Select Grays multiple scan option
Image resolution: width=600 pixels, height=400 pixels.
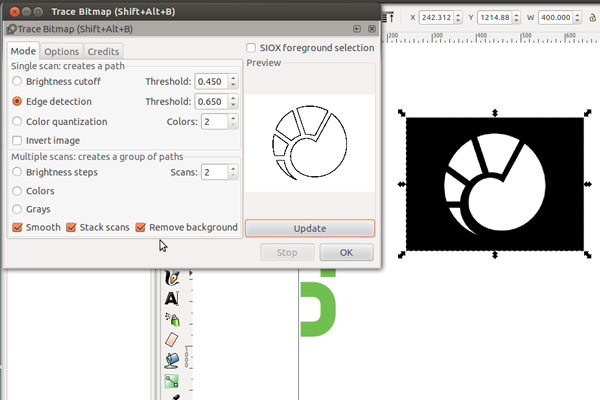tap(17, 209)
